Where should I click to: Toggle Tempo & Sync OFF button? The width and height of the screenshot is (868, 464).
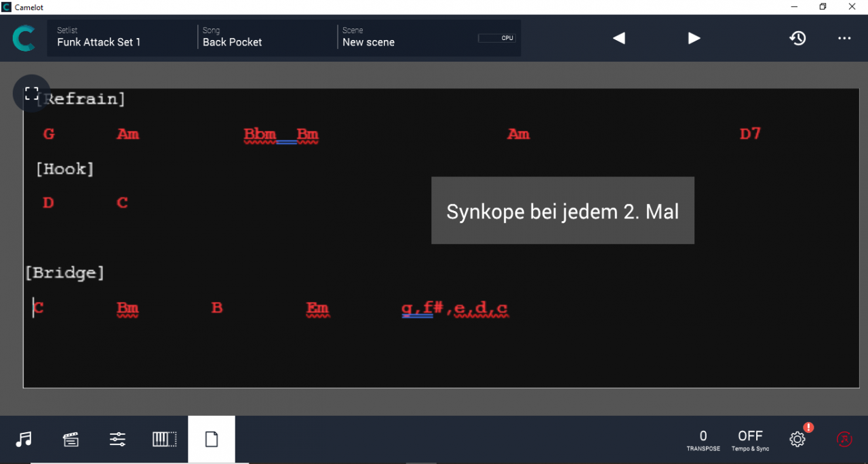point(750,440)
